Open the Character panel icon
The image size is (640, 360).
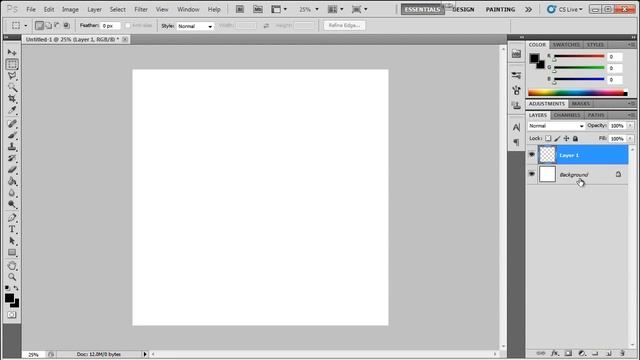516,127
